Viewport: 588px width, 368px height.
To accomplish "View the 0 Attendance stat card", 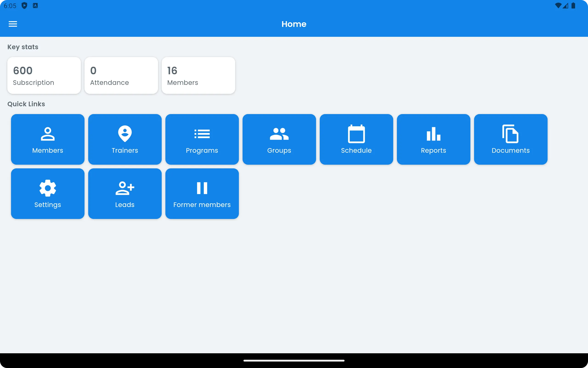I will pyautogui.click(x=121, y=75).
